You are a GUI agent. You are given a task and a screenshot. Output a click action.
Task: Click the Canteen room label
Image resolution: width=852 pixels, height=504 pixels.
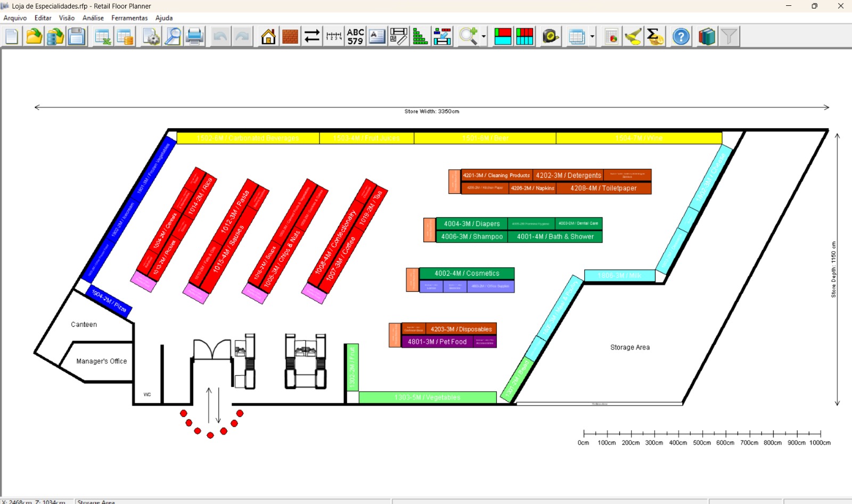coord(84,325)
